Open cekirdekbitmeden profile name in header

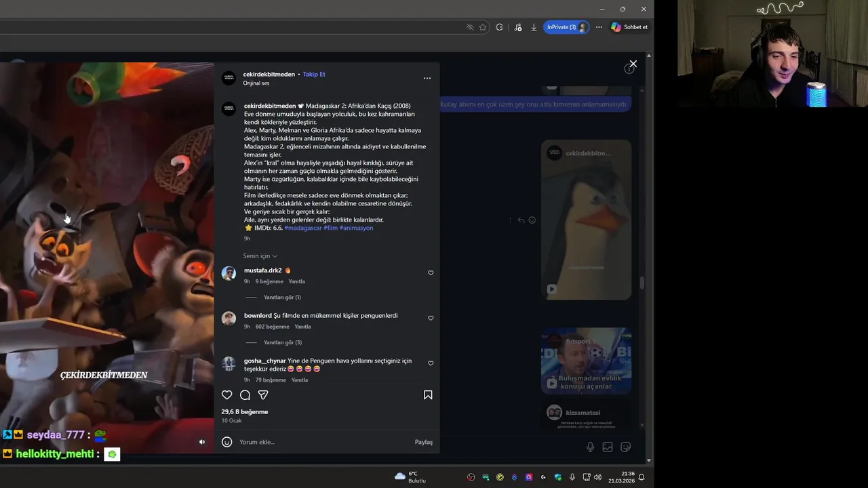[x=269, y=74]
